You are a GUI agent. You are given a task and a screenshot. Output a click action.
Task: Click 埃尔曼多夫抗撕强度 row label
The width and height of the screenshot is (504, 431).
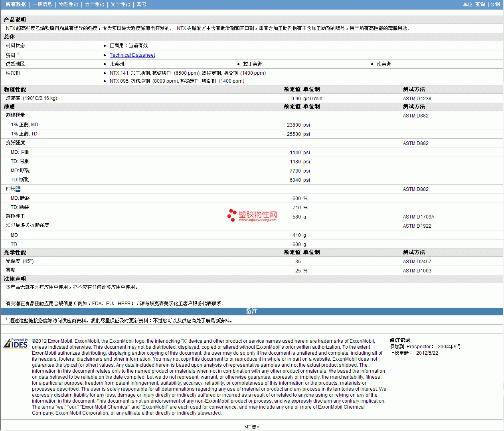(x=27, y=225)
